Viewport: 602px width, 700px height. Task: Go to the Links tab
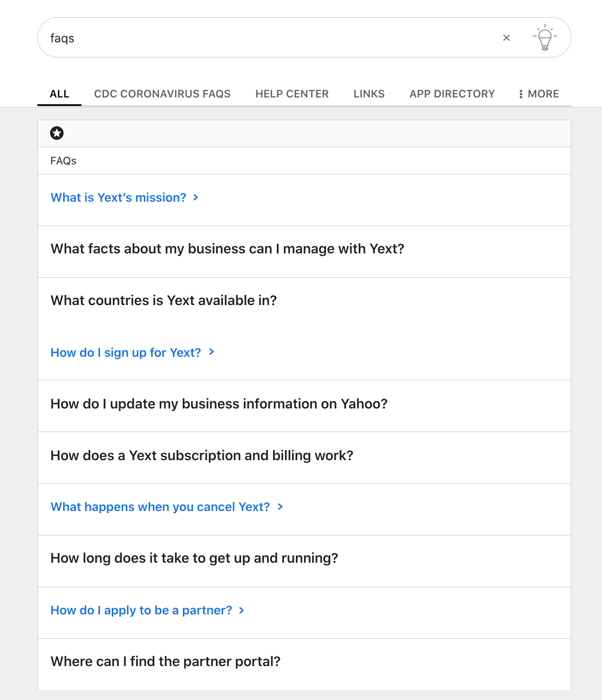tap(369, 94)
